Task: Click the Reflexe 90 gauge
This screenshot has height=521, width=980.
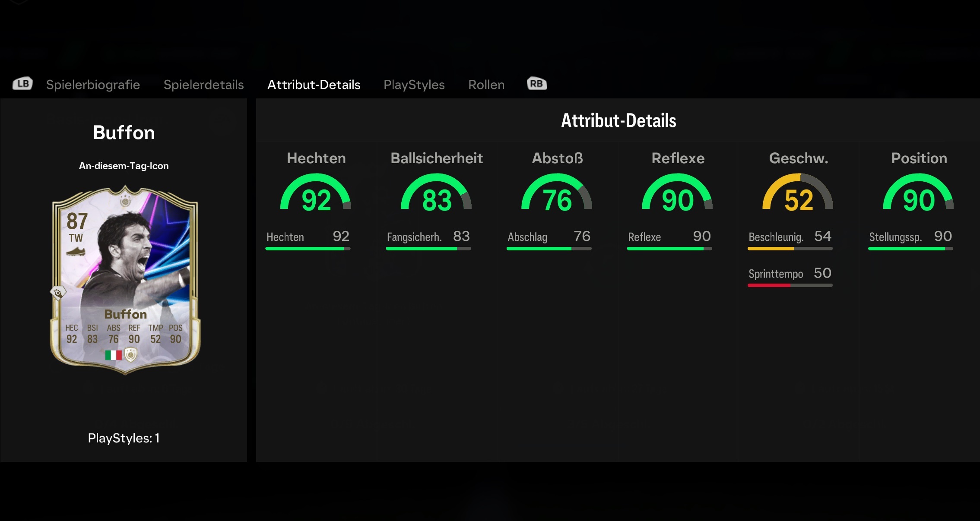Action: click(678, 192)
